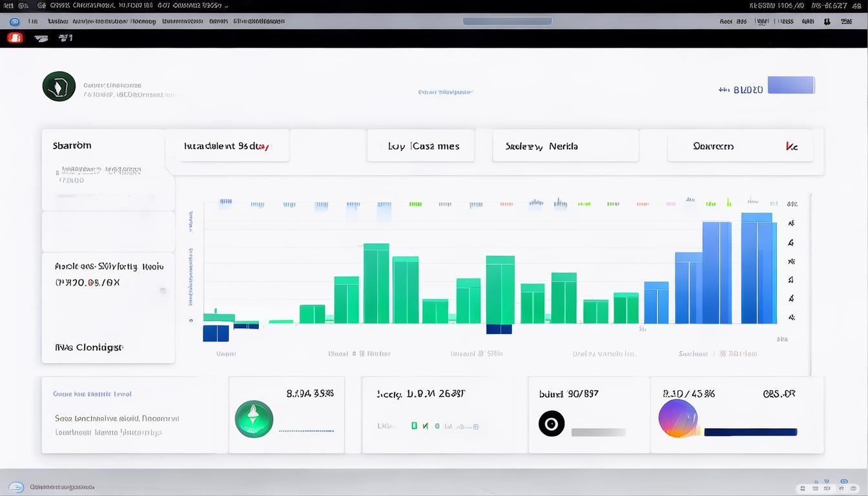The width and height of the screenshot is (868, 496).
Task: Select the 'Loy Casa mes' tab
Action: click(420, 146)
